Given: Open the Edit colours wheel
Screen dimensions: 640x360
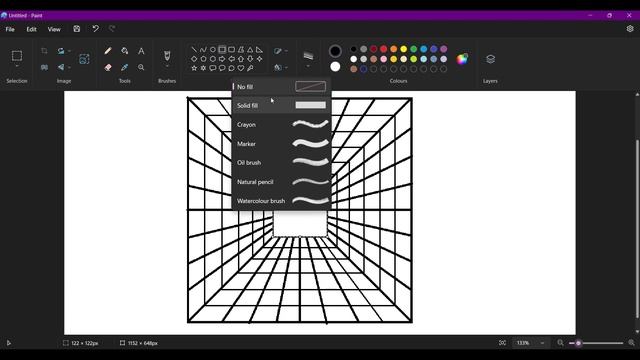Looking at the screenshot, I should [462, 59].
